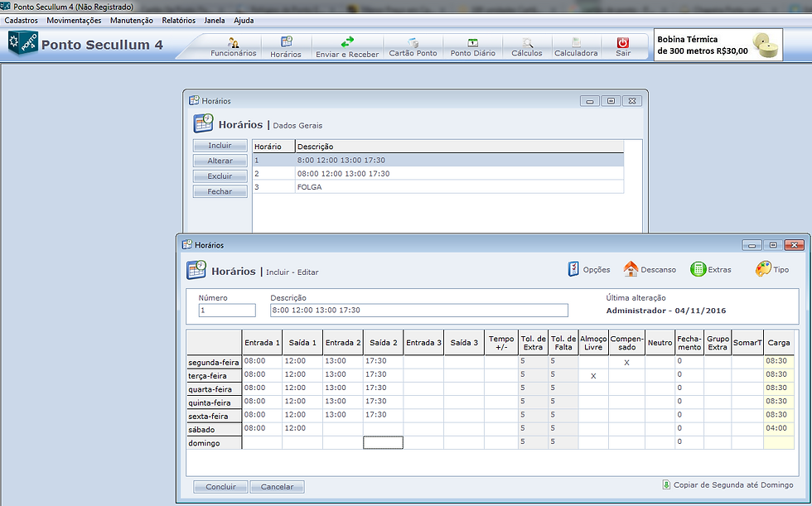The image size is (812, 506).
Task: Click the Ponto Secullum 4 logo
Action: pyautogui.click(x=23, y=43)
